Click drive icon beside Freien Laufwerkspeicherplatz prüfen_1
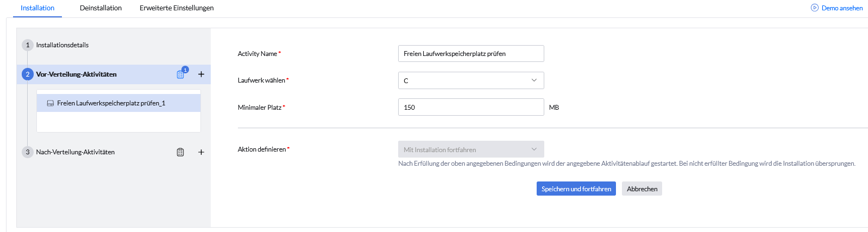 [51, 103]
